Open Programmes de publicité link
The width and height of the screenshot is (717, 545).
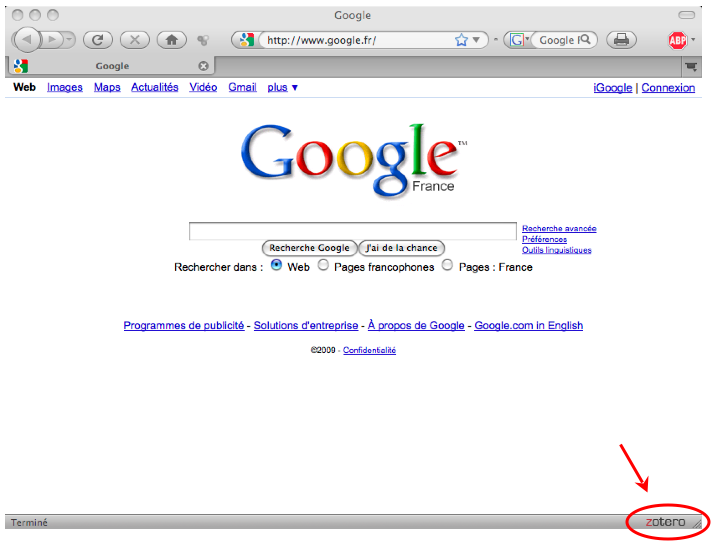[x=184, y=325]
